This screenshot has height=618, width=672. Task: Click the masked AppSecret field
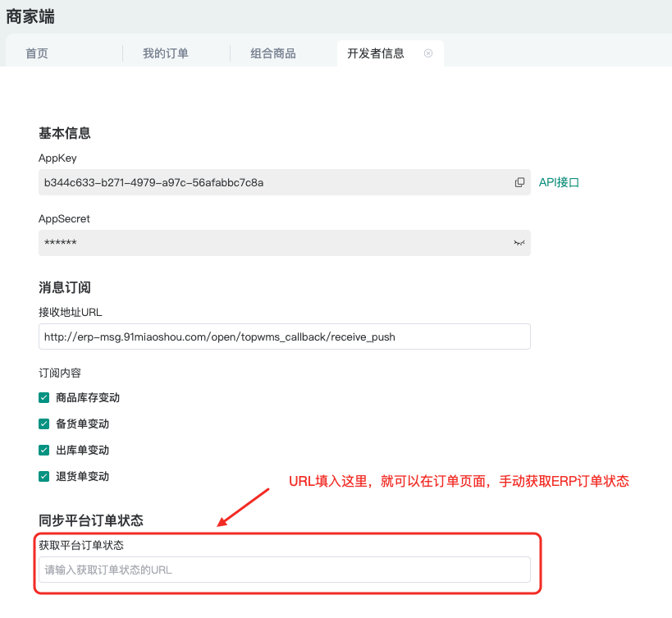271,243
